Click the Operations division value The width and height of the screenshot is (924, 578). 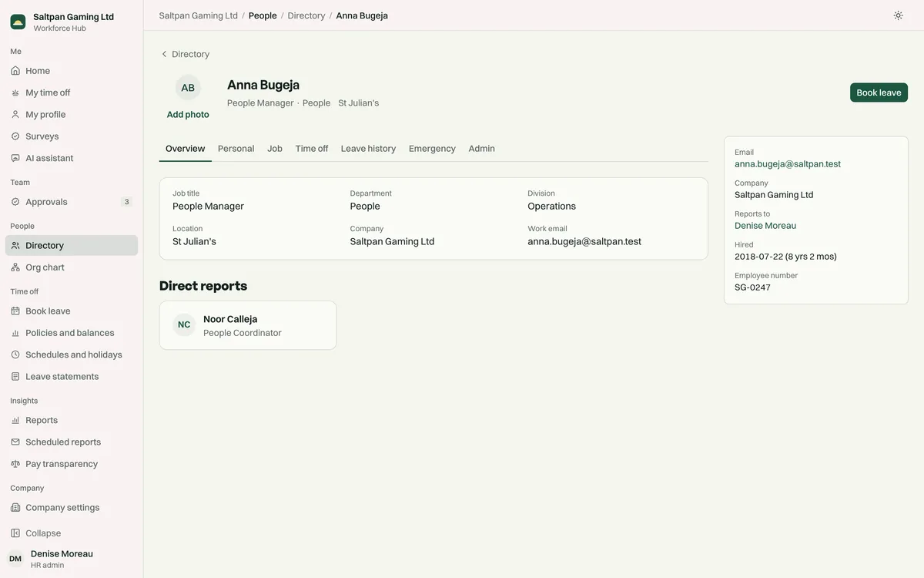point(551,207)
